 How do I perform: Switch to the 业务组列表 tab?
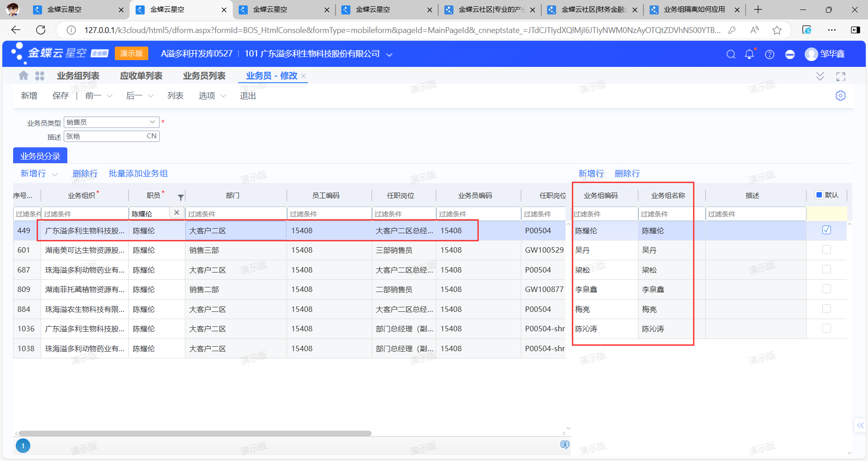click(x=78, y=76)
